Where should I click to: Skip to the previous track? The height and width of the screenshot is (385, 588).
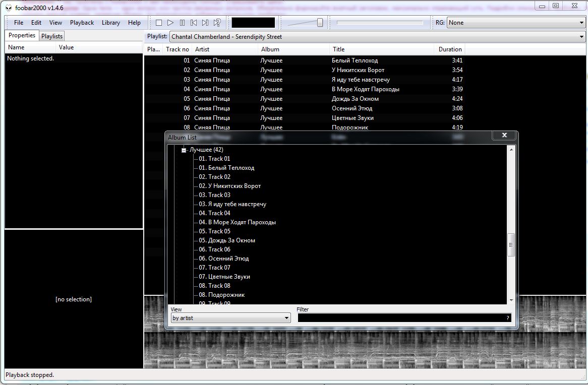(194, 23)
